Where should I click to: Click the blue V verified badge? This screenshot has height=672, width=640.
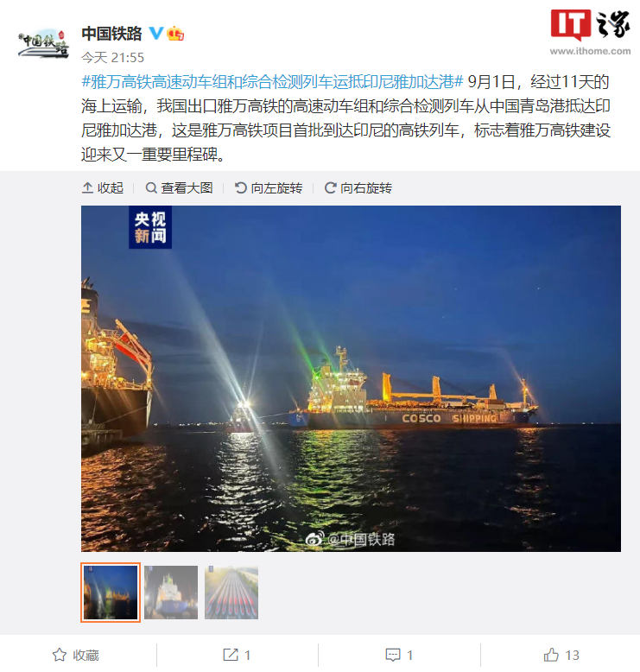[x=155, y=33]
